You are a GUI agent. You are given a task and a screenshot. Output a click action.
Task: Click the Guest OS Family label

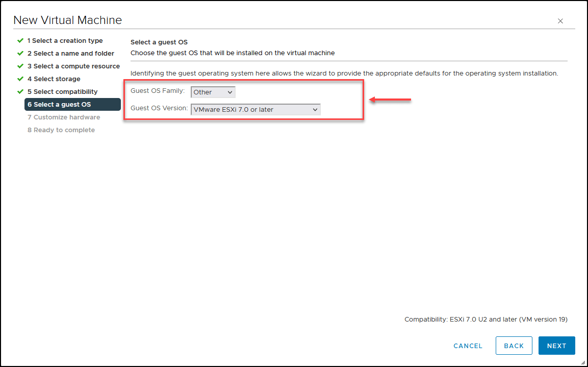(x=158, y=91)
